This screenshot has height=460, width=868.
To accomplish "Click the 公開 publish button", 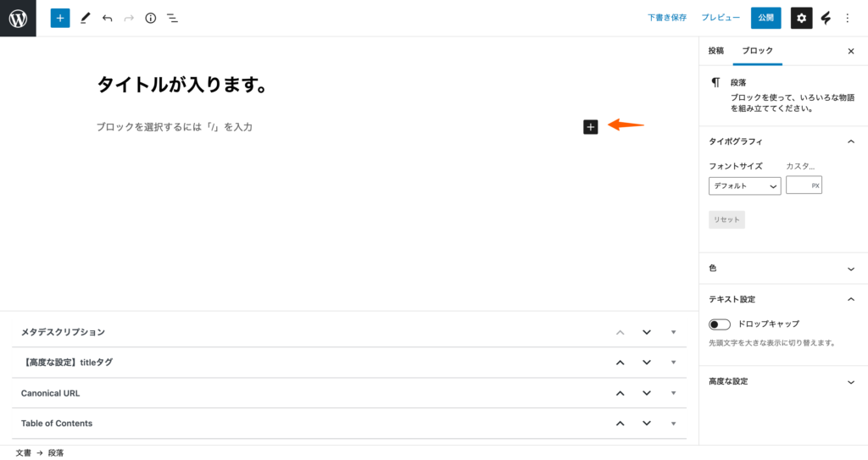I will pyautogui.click(x=765, y=18).
